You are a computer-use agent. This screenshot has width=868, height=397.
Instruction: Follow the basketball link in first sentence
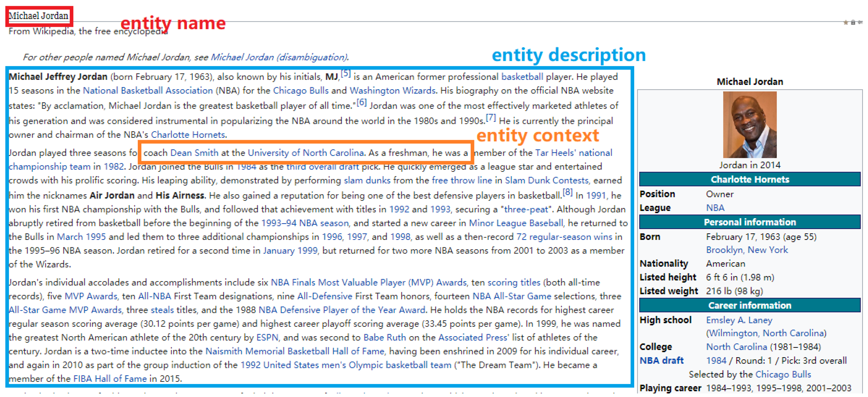[x=522, y=77]
